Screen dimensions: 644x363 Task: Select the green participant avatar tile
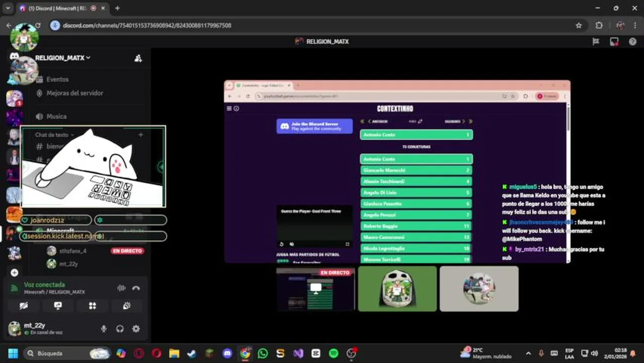397,289
